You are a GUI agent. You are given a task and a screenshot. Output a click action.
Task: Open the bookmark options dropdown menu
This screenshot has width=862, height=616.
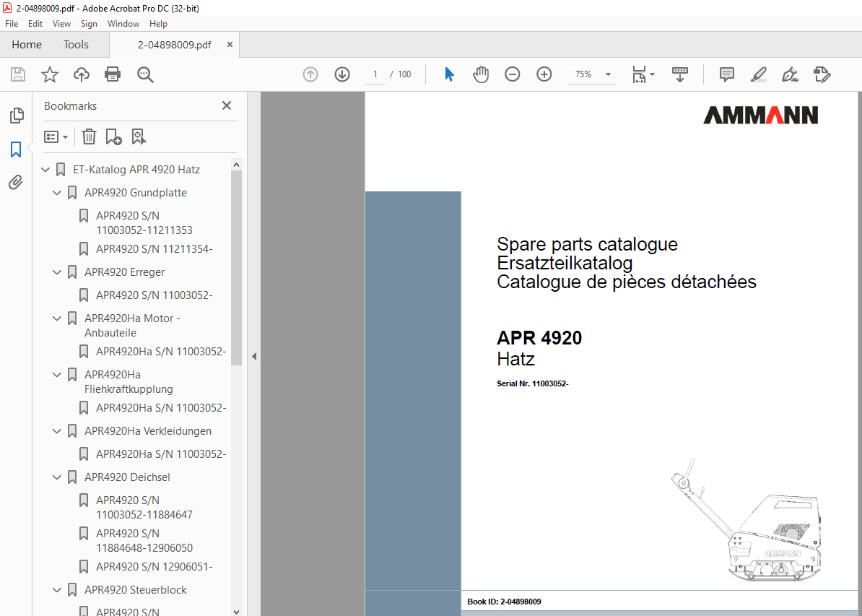[x=56, y=136]
